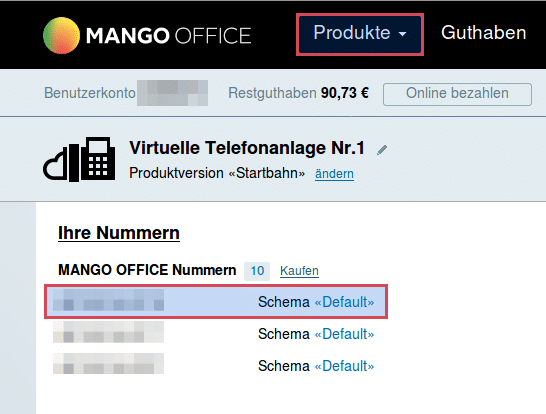The image size is (546, 414).
Task: Click the MANGO OFFICE wordmark text
Action: 169,36
